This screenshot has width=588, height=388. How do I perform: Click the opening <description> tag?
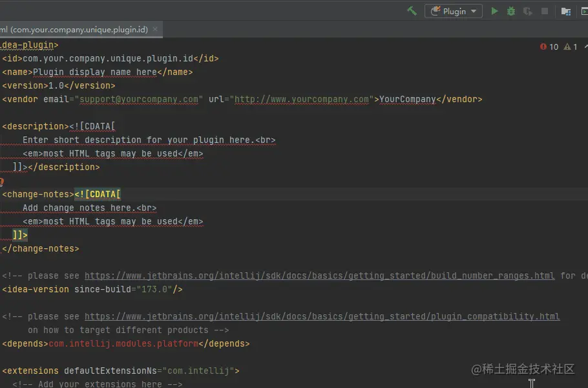[36, 127]
